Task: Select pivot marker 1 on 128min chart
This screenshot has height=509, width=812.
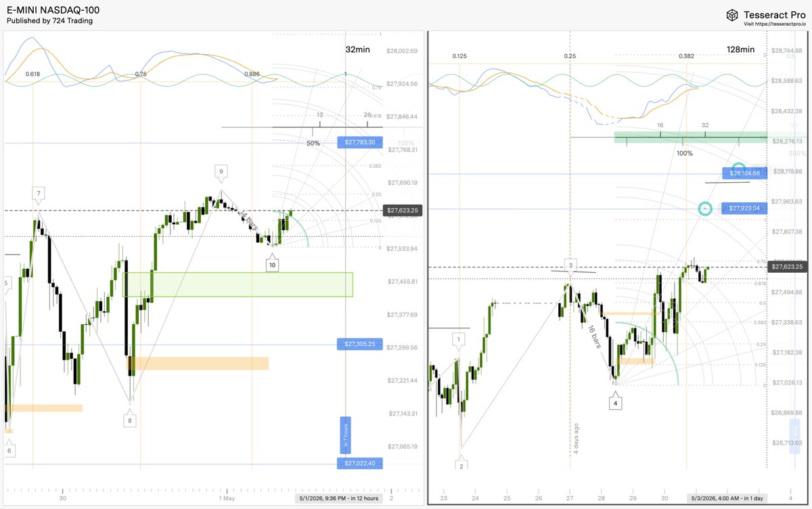Action: [459, 339]
